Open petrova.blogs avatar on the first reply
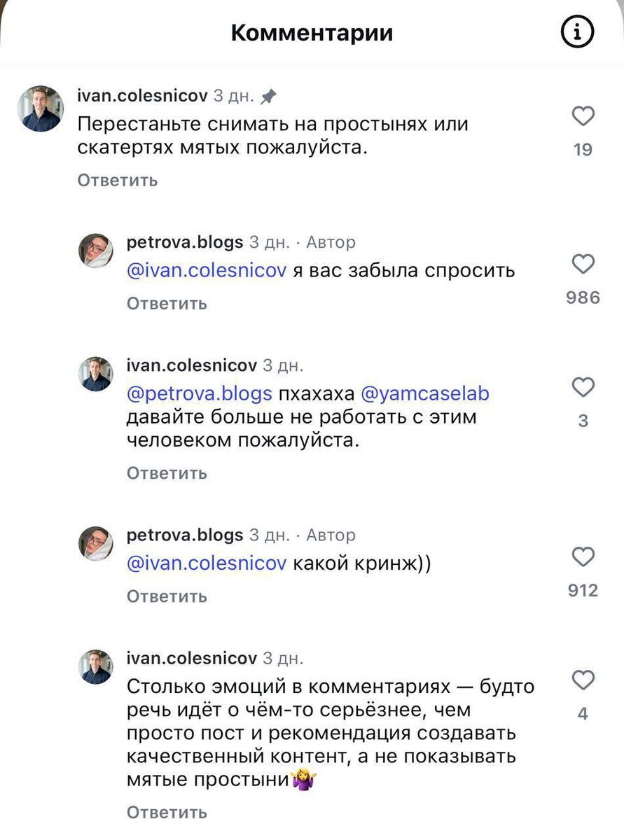 [x=95, y=251]
